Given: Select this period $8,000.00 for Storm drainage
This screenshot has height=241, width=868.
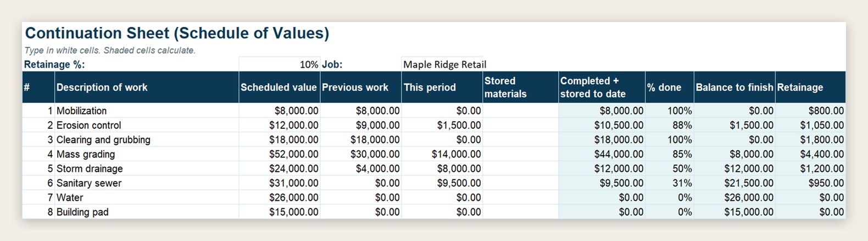Looking at the screenshot, I should pyautogui.click(x=442, y=168).
